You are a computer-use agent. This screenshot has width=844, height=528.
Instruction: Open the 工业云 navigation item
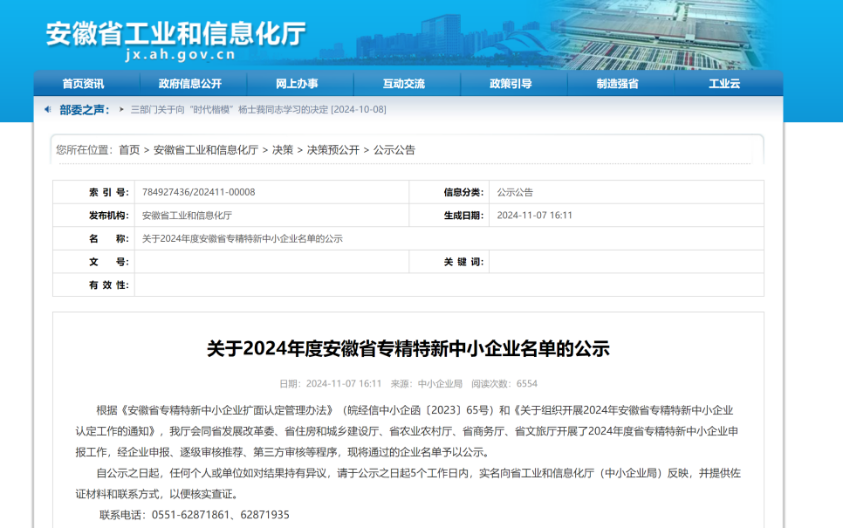[724, 84]
